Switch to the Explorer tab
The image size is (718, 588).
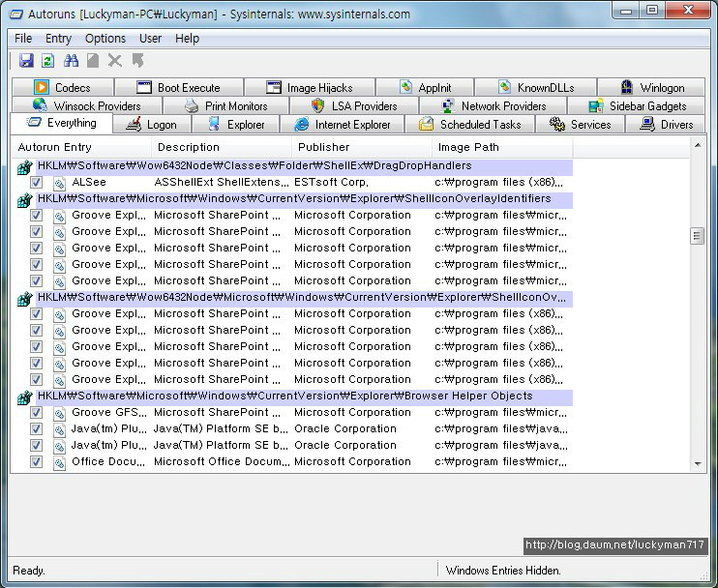(x=235, y=125)
